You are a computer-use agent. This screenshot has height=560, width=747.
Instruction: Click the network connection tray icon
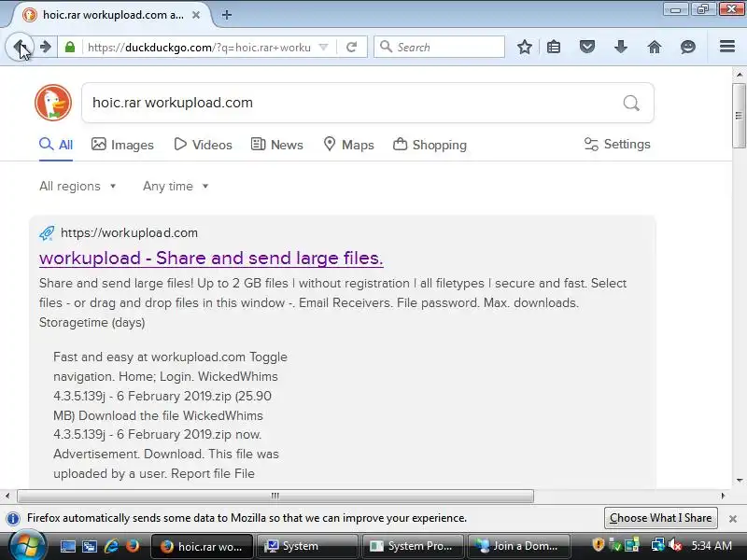[x=658, y=545]
